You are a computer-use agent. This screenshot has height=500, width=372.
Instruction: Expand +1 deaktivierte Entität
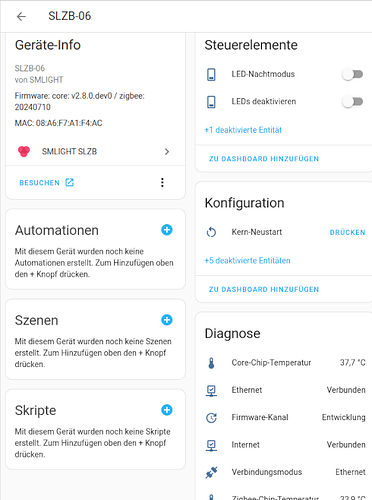click(x=243, y=130)
